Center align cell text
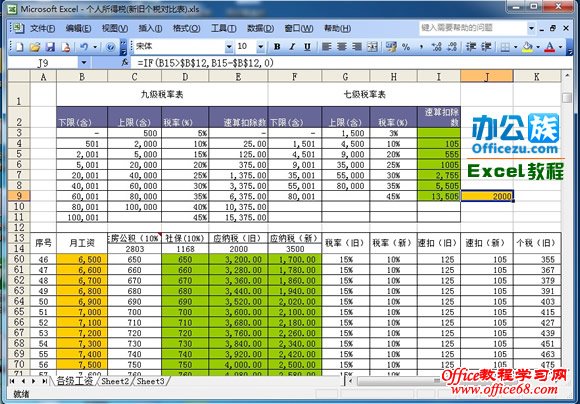Image resolution: width=580 pixels, height=404 pixels. coord(342,47)
